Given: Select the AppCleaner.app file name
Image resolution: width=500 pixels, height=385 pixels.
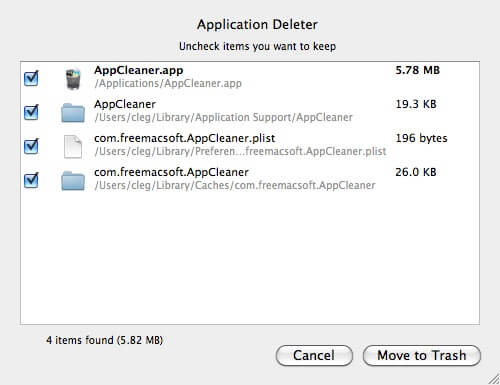Looking at the screenshot, I should tap(139, 70).
